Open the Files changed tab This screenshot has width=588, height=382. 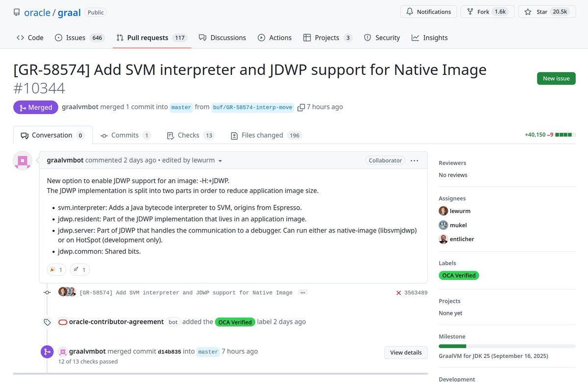pos(266,135)
